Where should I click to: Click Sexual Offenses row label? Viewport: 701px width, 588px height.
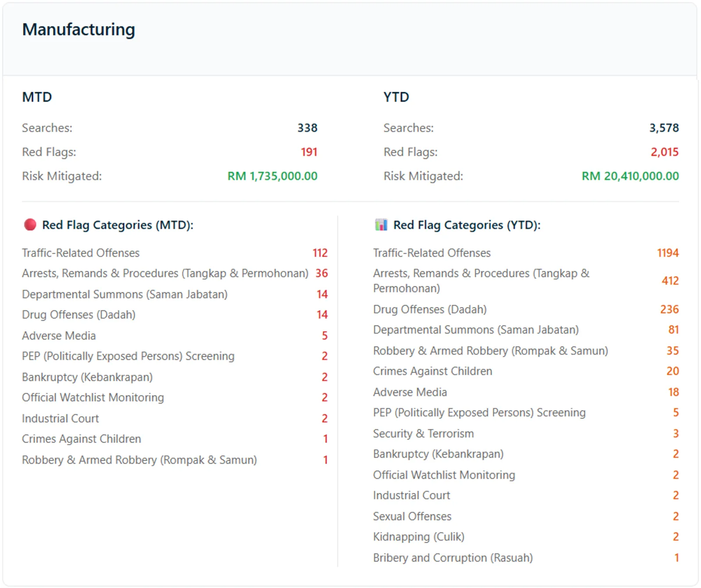point(412,517)
